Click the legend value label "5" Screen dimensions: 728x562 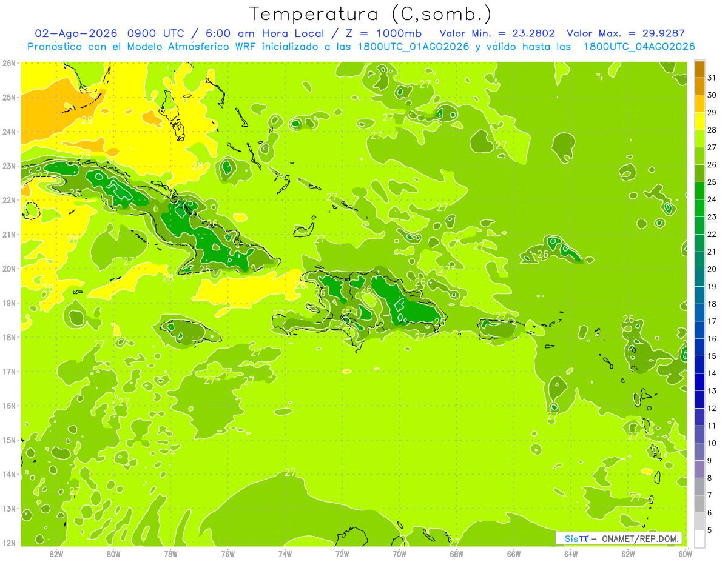coord(710,530)
